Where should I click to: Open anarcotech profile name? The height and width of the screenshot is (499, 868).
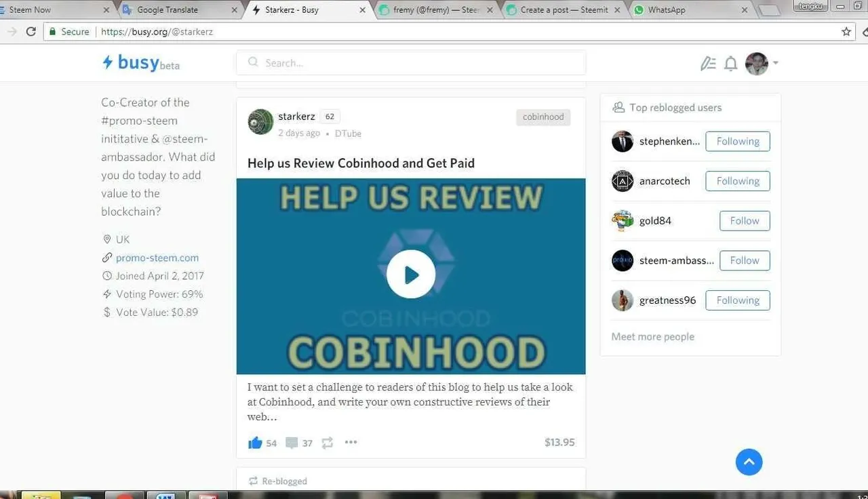point(665,181)
